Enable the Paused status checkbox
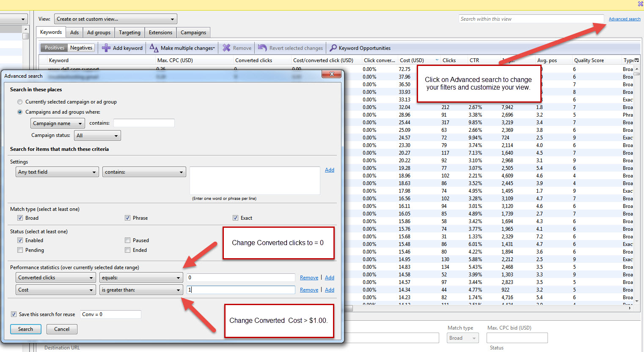This screenshot has width=644, height=352. [127, 240]
